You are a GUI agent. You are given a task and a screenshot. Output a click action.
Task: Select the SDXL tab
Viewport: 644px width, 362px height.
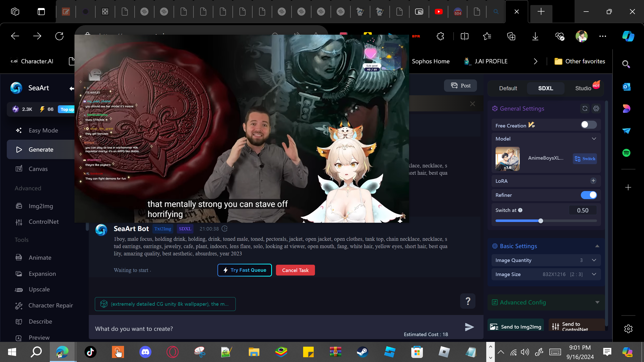tap(545, 88)
